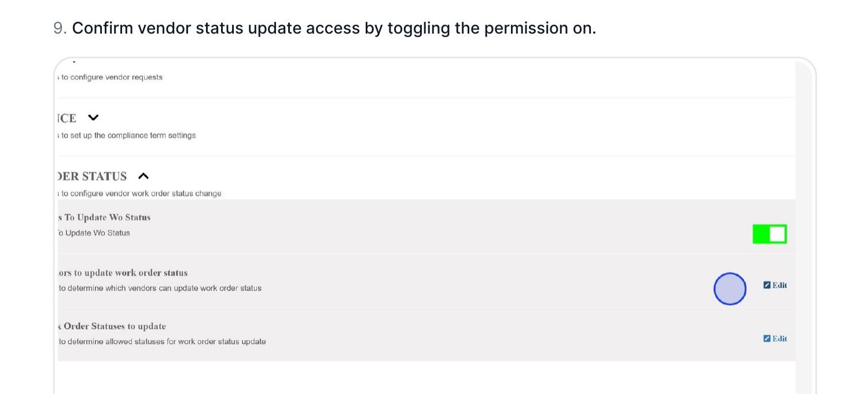The width and height of the screenshot is (868, 394).
Task: Collapse the work order status section chevron
Action: tap(144, 176)
